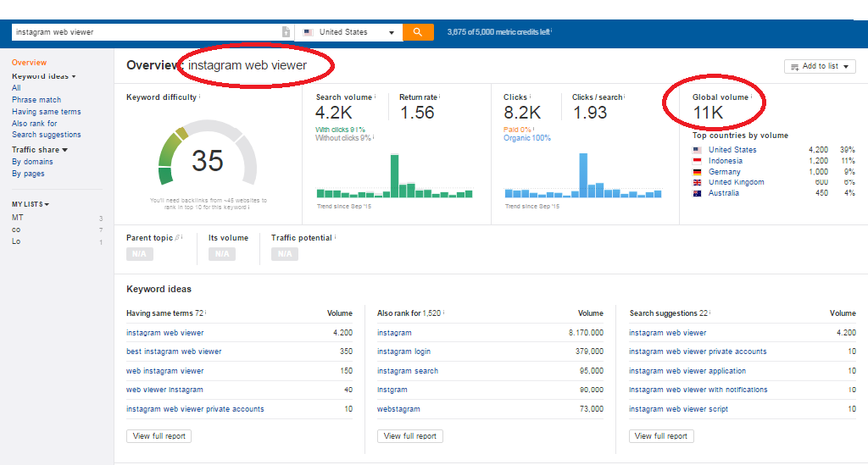Open Having same terms in sidebar
Screen dimensions: 868x465
coord(47,112)
